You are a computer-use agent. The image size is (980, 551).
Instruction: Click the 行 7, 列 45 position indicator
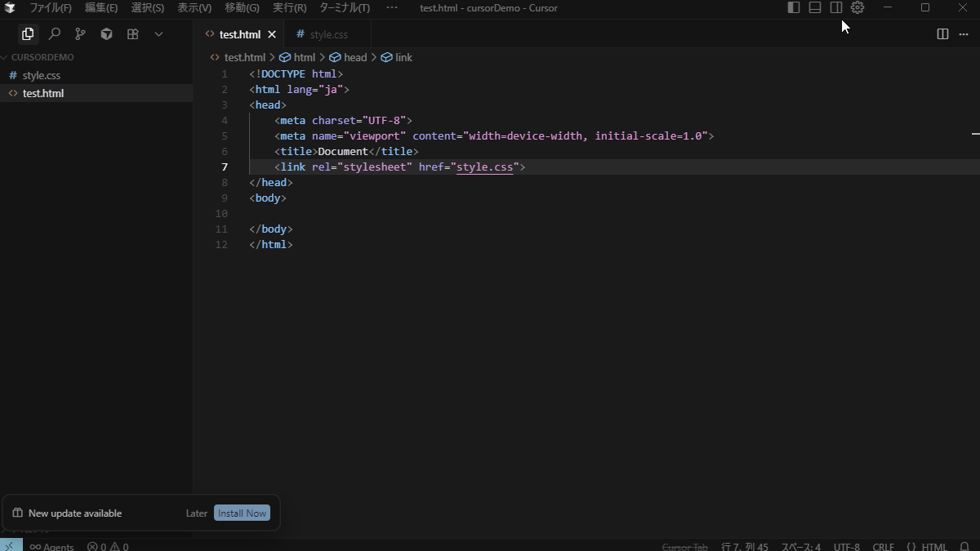coord(745,546)
